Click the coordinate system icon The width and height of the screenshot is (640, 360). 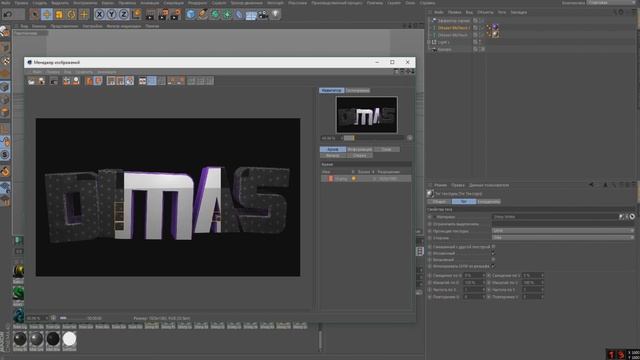pyautogui.click(x=136, y=15)
